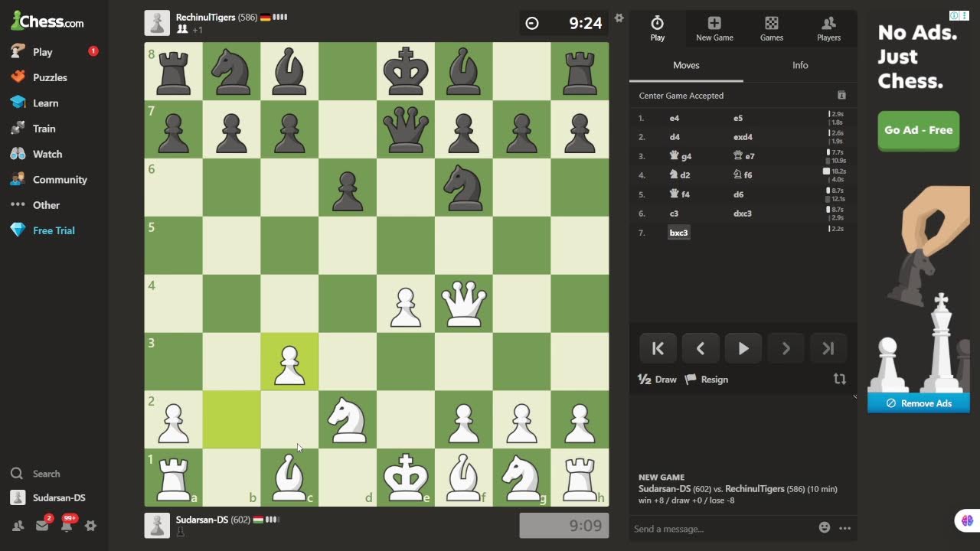Open the notifications bell icon

coord(67,526)
